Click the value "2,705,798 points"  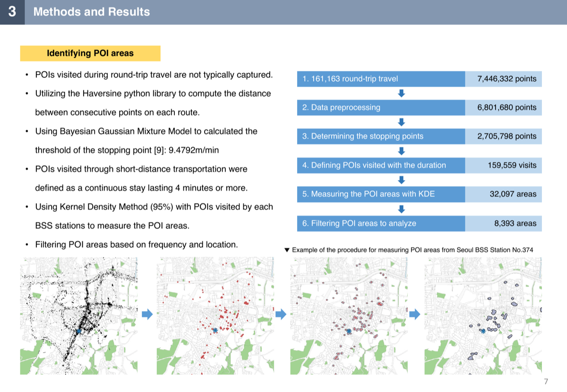pos(504,136)
